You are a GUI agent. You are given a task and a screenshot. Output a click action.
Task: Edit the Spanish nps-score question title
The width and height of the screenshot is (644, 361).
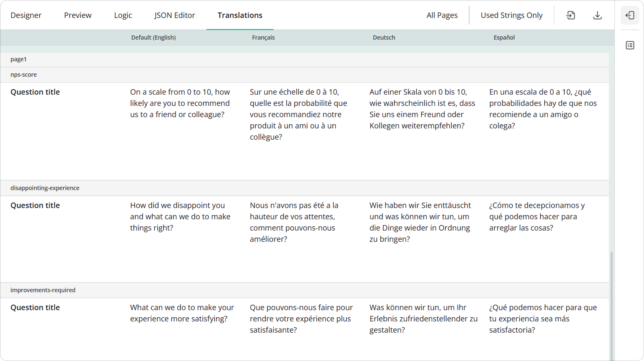pyautogui.click(x=543, y=109)
